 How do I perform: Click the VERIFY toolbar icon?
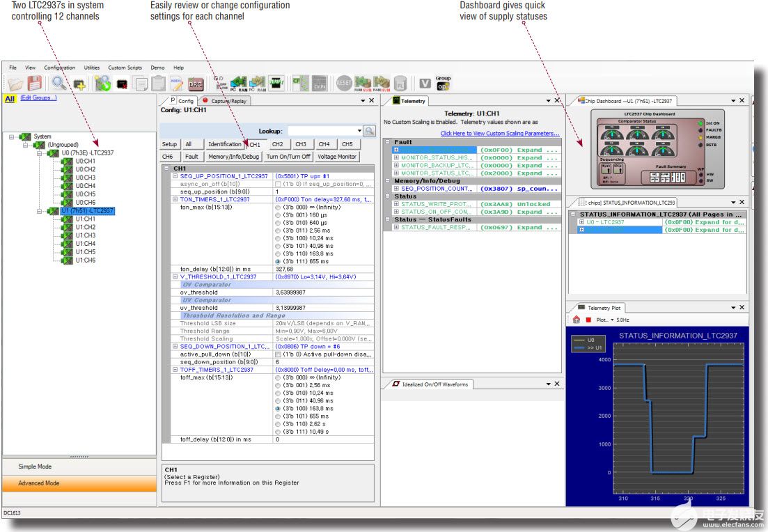(276, 84)
